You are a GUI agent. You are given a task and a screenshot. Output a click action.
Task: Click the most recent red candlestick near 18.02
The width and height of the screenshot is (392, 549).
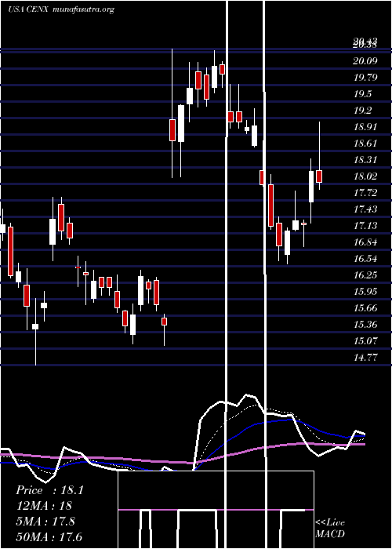tap(319, 176)
